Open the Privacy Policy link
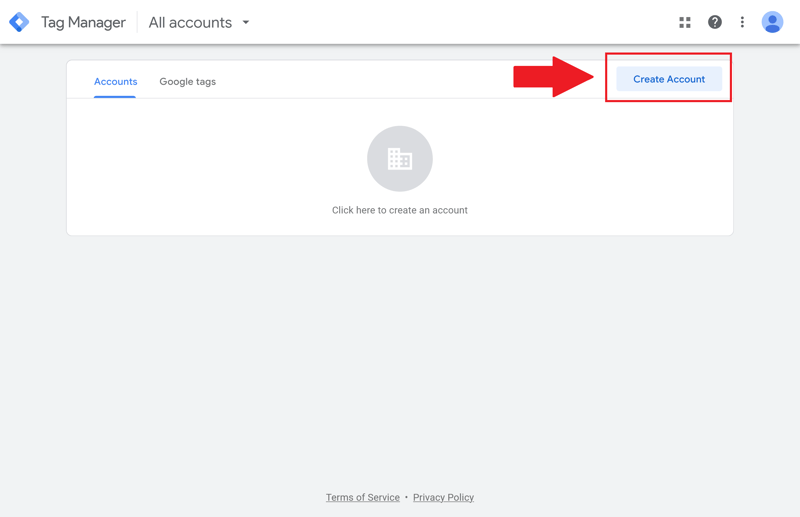 tap(443, 497)
